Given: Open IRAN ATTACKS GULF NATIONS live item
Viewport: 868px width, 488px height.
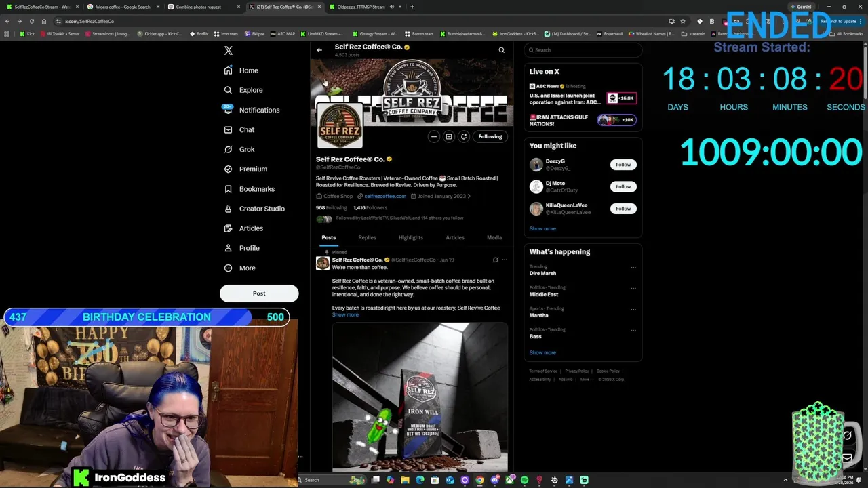Looking at the screenshot, I should pyautogui.click(x=583, y=120).
